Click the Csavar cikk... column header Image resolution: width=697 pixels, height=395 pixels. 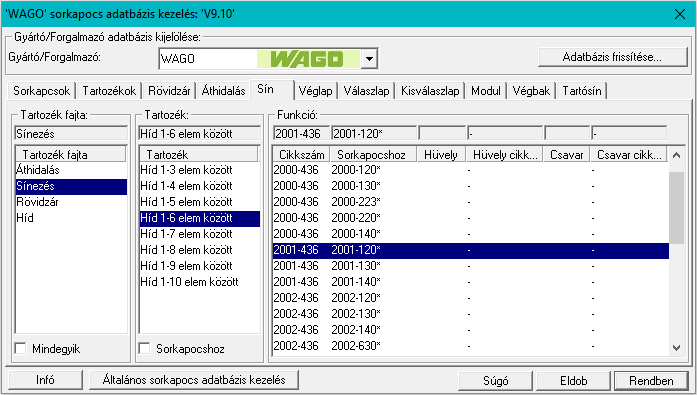coord(629,155)
